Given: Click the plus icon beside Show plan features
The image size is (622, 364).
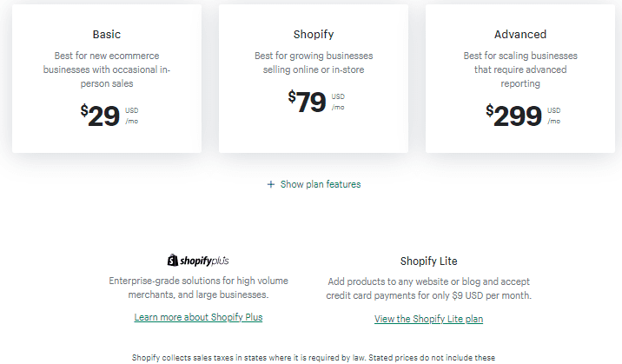Looking at the screenshot, I should click(270, 184).
